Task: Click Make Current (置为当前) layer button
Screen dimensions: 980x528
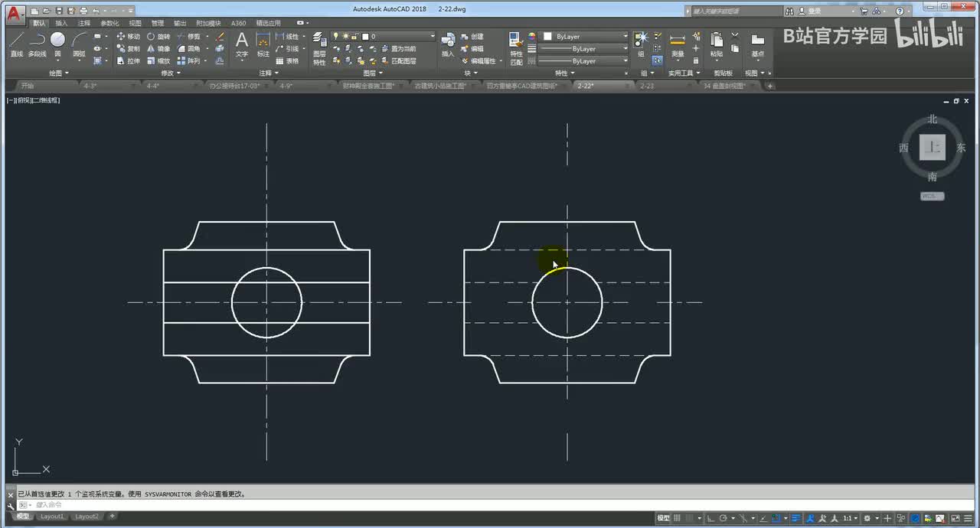Action: click(398, 49)
